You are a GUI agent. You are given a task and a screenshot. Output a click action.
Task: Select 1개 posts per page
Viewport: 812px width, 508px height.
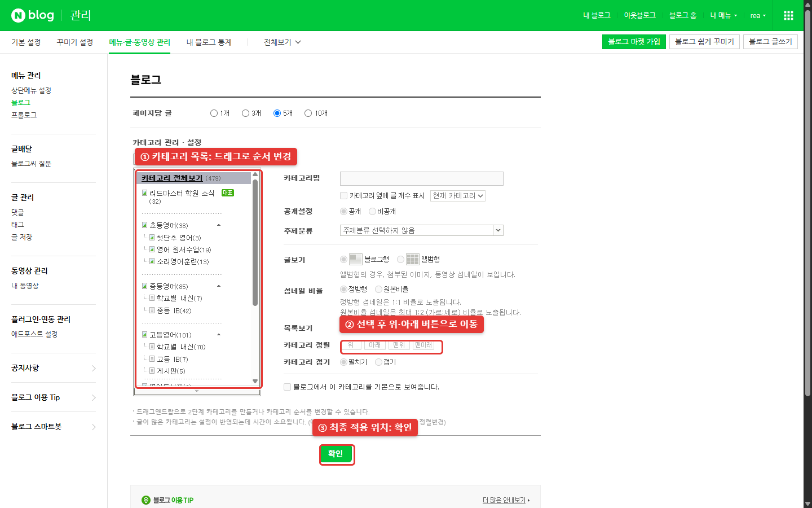click(214, 113)
